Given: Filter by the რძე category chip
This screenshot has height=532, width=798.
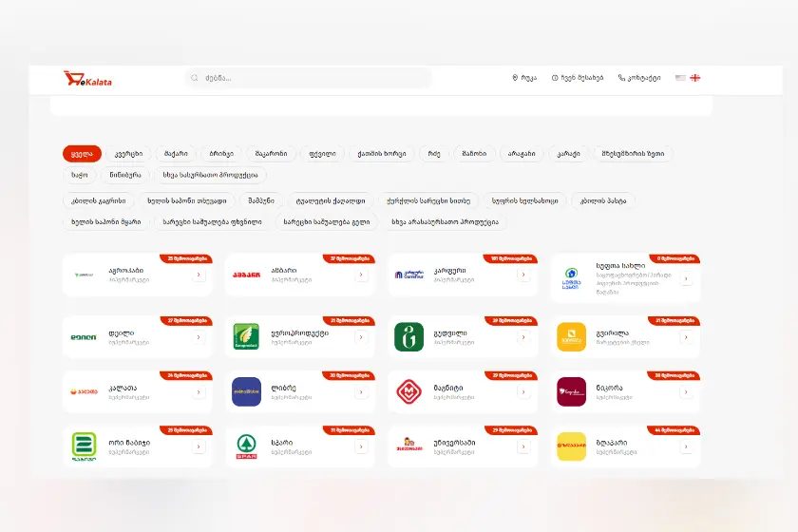Looking at the screenshot, I should coord(434,154).
